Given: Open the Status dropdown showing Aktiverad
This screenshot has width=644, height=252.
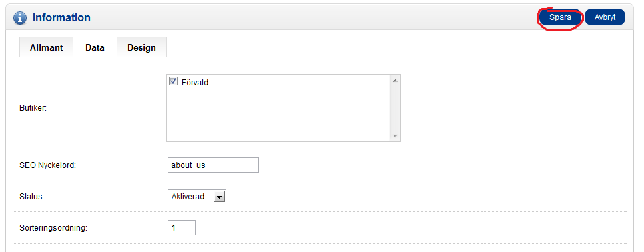Looking at the screenshot, I should click(197, 196).
